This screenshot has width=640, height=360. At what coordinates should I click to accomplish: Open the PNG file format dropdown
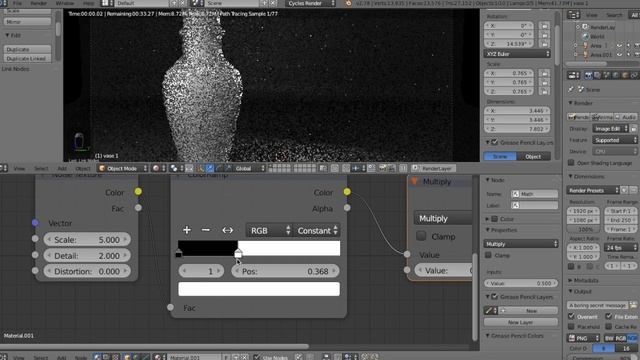584,338
